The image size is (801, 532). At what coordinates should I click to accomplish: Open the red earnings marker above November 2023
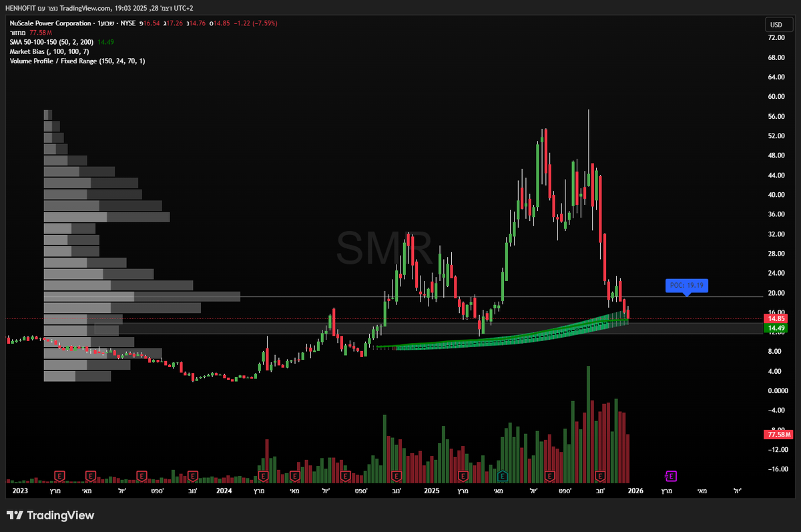(192, 476)
